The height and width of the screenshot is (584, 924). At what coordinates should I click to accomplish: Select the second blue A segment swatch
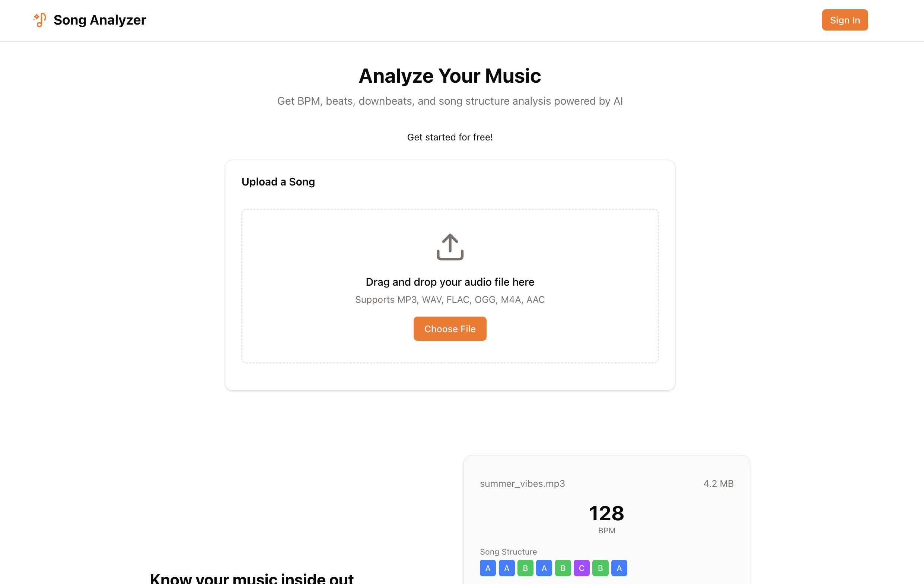click(x=507, y=568)
